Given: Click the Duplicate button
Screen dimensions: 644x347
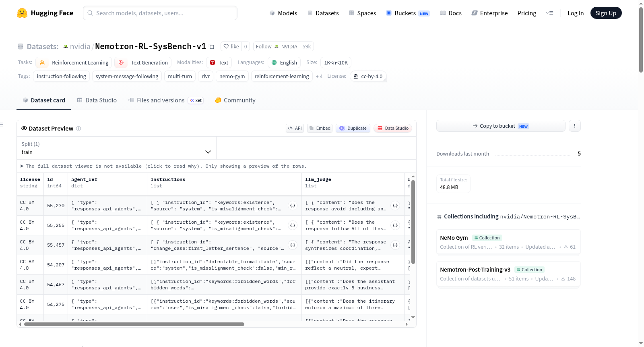Looking at the screenshot, I should [353, 128].
